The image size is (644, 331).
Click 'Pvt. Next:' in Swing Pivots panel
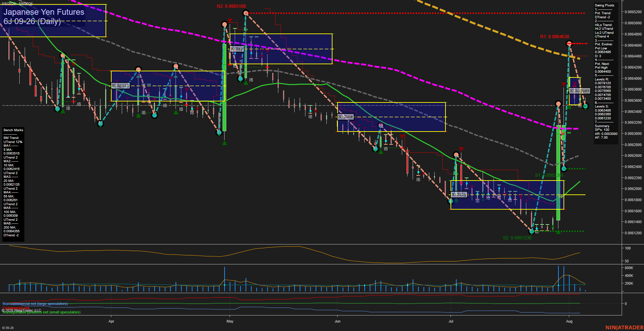602,64
